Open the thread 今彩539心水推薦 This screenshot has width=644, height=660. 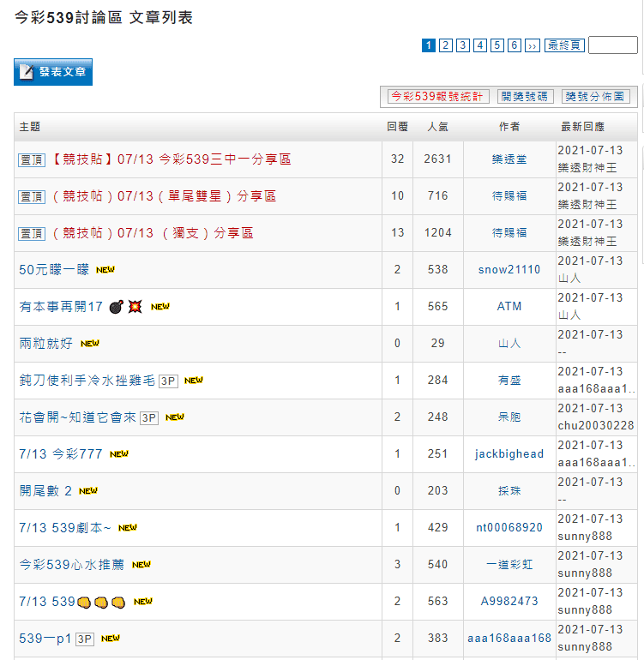coord(72,565)
